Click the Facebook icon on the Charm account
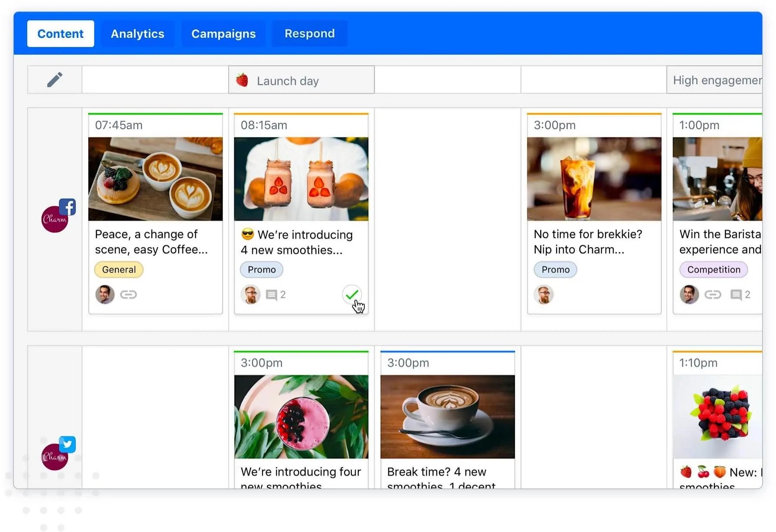The height and width of the screenshot is (532, 776). coord(68,207)
